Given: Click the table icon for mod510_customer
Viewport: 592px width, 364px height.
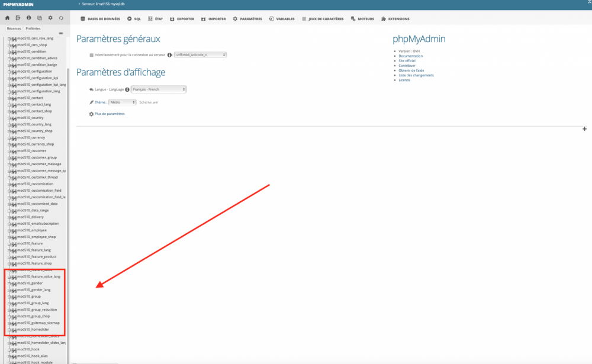Looking at the screenshot, I should click(x=14, y=151).
